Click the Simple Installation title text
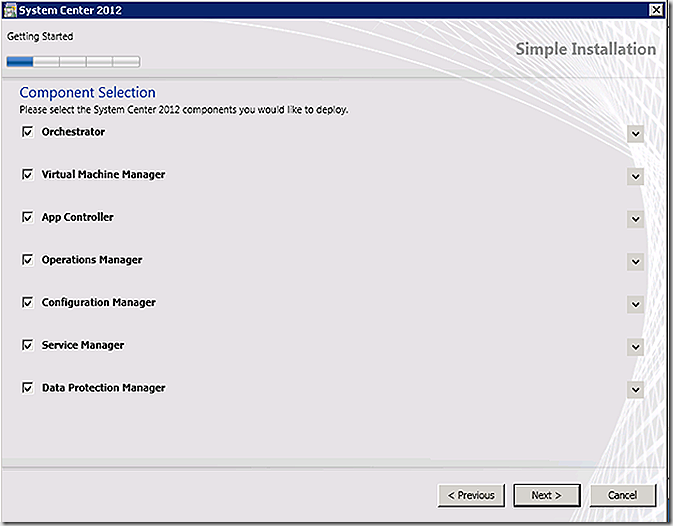This screenshot has width=673, height=526. (x=585, y=49)
